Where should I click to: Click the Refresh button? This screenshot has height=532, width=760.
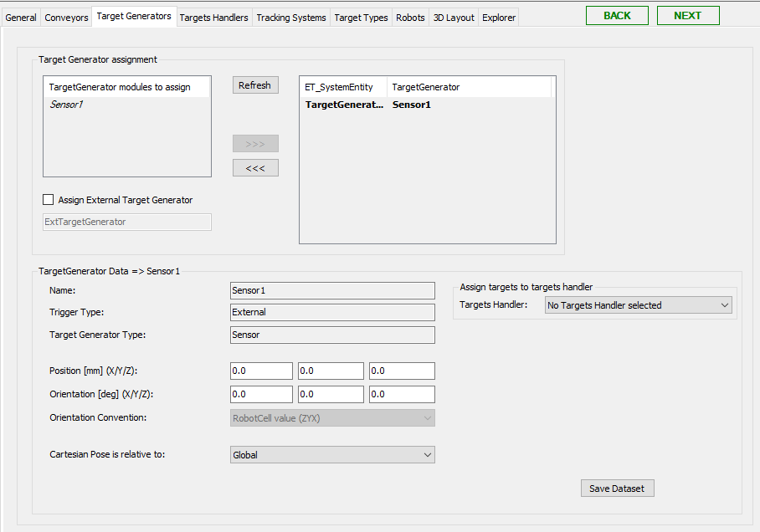(254, 85)
